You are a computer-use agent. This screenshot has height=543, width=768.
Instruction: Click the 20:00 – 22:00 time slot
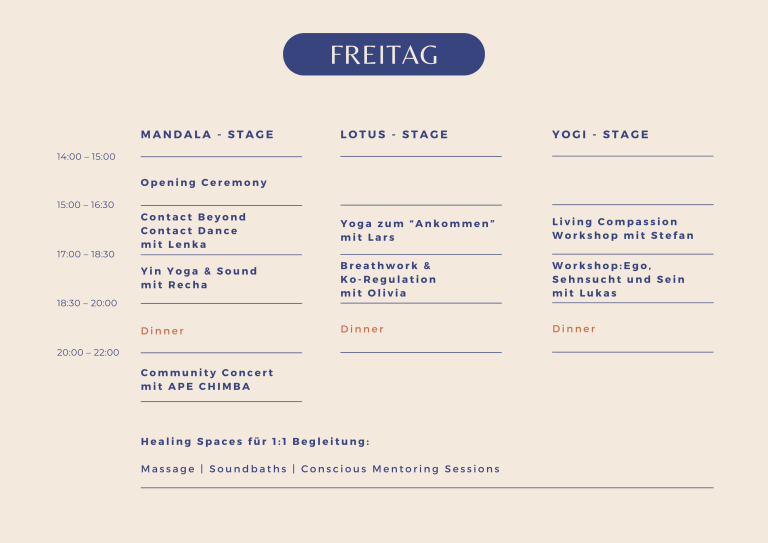(x=88, y=353)
